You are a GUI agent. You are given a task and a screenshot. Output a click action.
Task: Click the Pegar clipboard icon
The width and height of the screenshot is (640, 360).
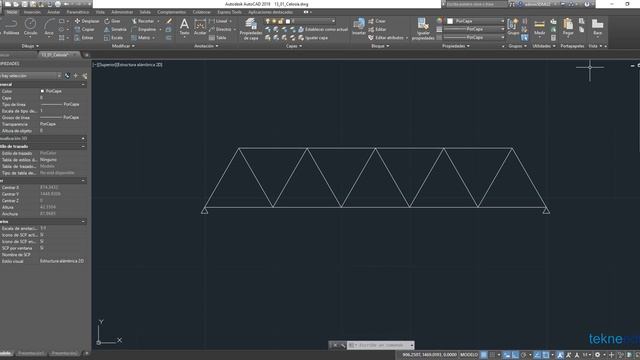tap(568, 27)
